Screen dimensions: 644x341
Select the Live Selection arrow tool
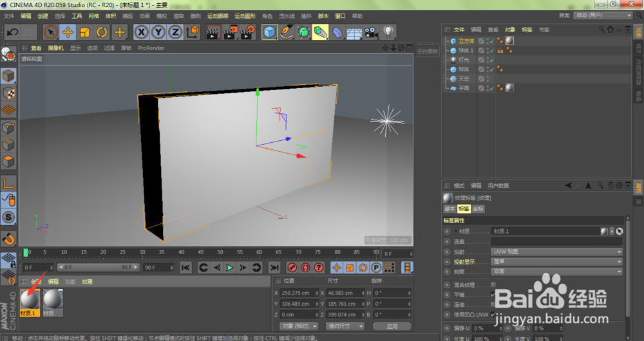click(50, 32)
